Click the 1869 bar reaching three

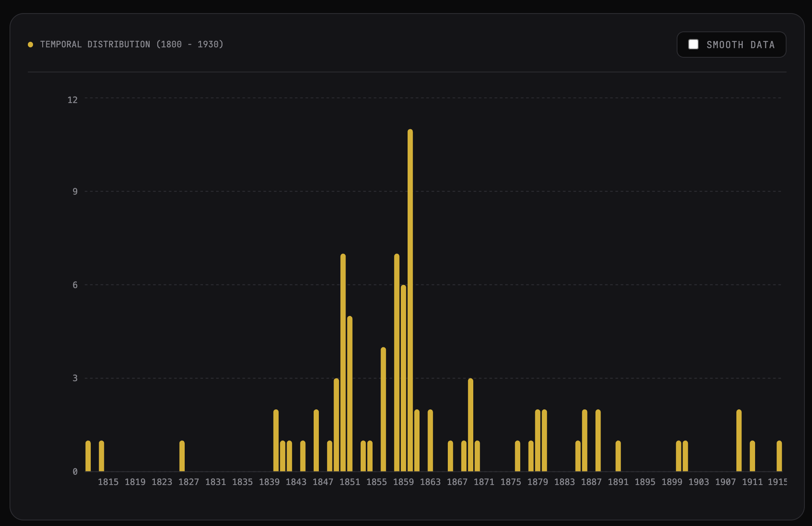point(470,425)
